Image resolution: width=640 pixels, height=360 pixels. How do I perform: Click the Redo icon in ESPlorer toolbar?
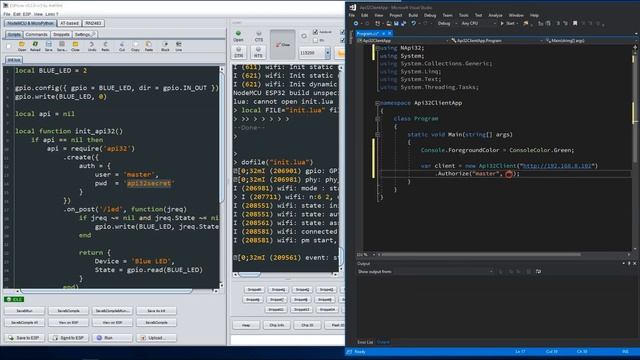pyautogui.click(x=105, y=46)
